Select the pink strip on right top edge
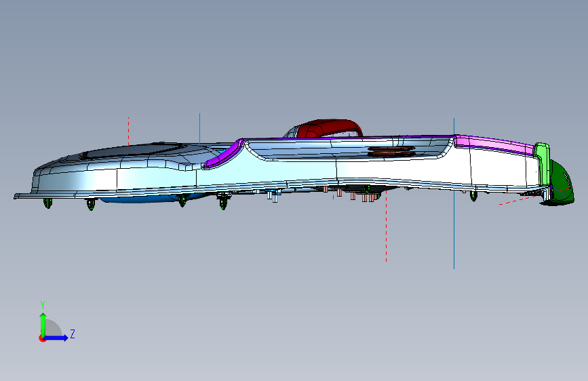The image size is (588, 381). [494, 144]
